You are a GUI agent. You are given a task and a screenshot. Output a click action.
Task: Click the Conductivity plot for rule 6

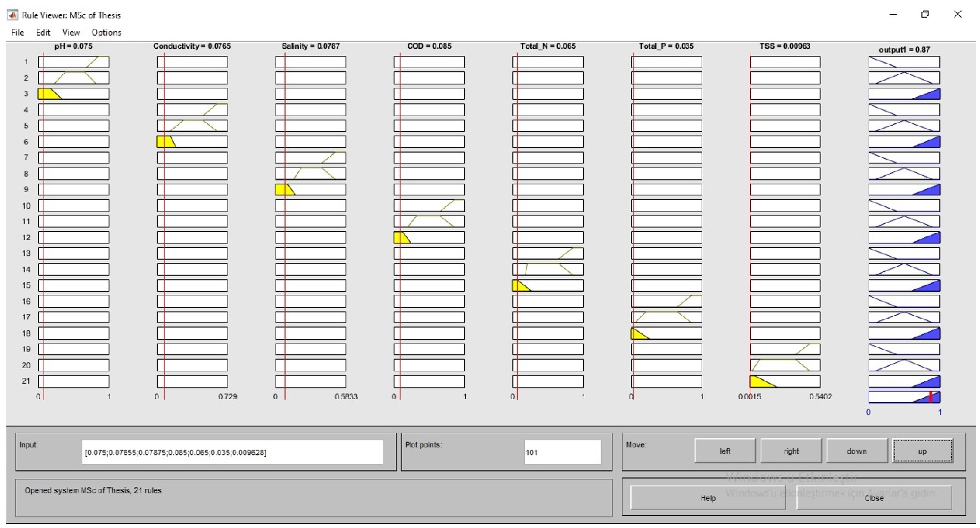click(x=192, y=142)
